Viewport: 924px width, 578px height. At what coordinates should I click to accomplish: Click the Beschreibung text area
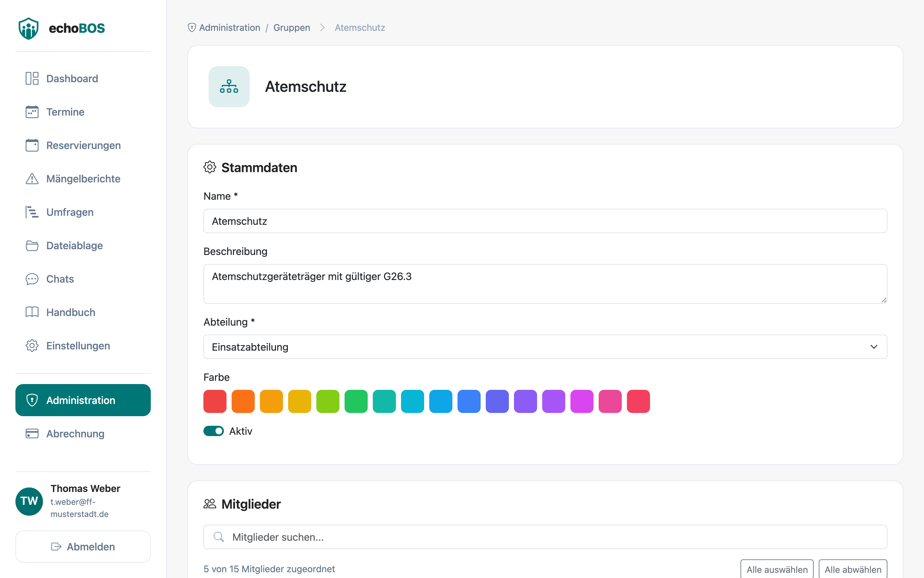(x=545, y=284)
